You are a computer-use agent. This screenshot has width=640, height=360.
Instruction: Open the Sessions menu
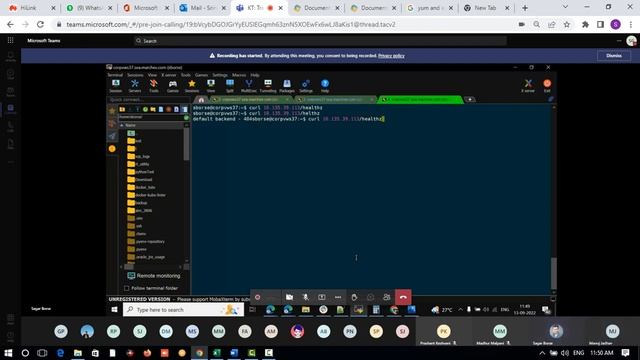(x=135, y=75)
